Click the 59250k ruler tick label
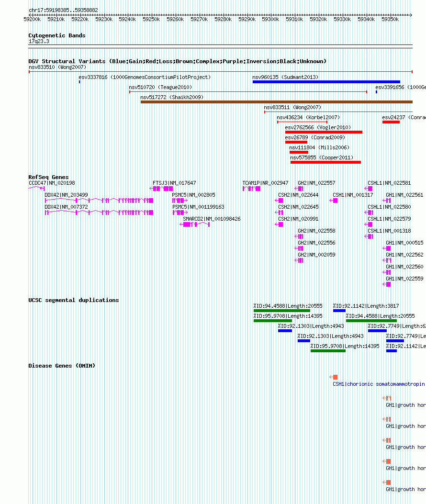The height and width of the screenshot is (504, 426). (x=151, y=19)
